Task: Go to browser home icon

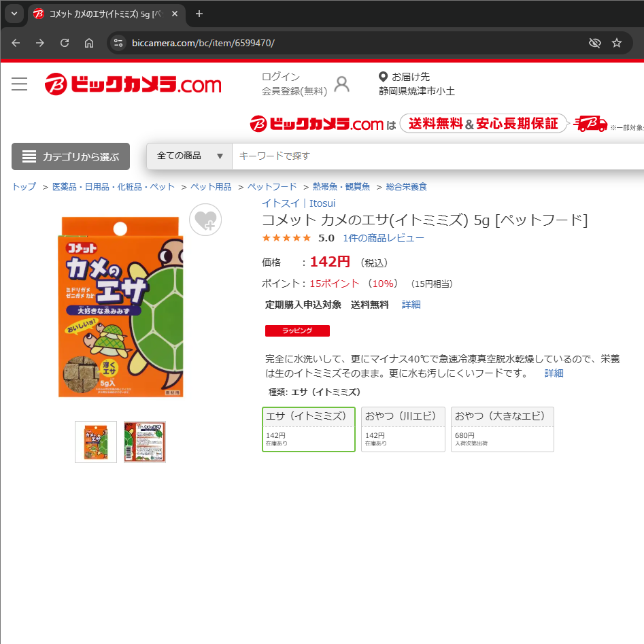Action: [89, 43]
